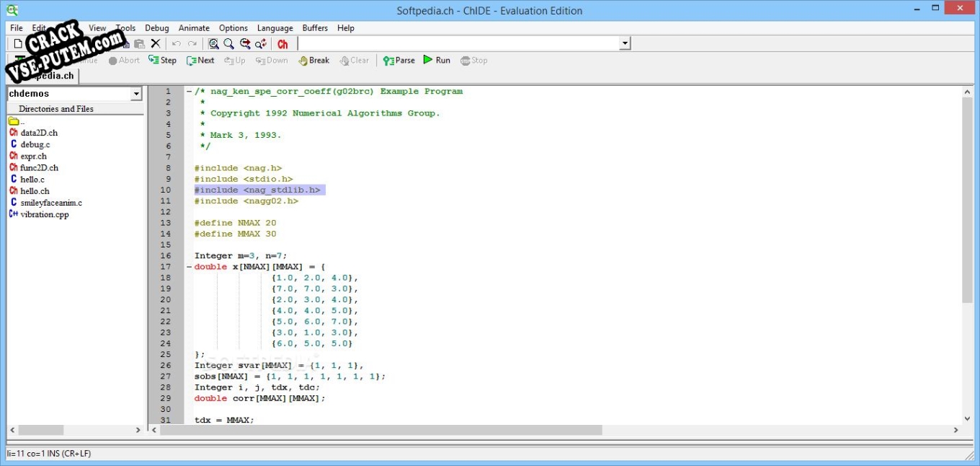Screen dimensions: 980x466
Task: Open the View menu
Action: [97, 28]
